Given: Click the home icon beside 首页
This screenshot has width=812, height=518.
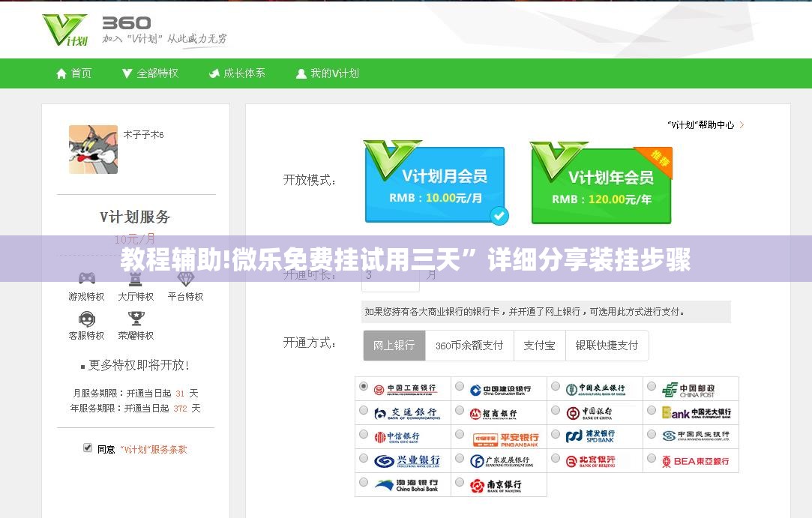Looking at the screenshot, I should pyautogui.click(x=61, y=73).
